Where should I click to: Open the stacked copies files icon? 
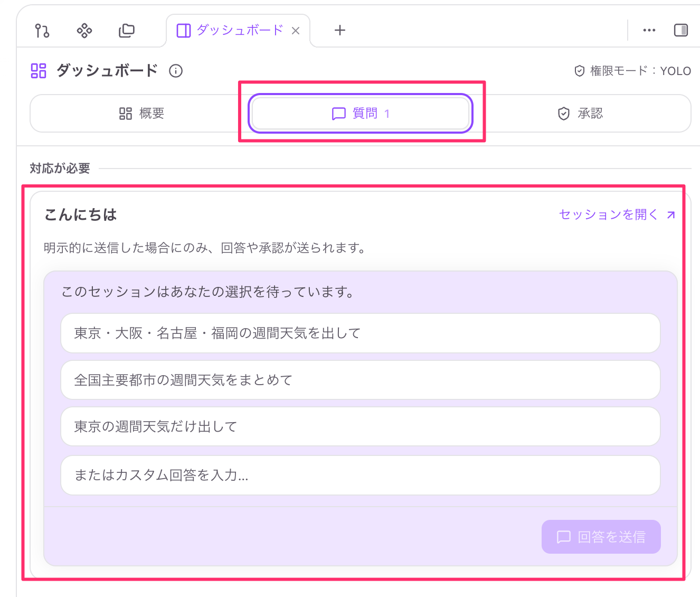tap(127, 31)
